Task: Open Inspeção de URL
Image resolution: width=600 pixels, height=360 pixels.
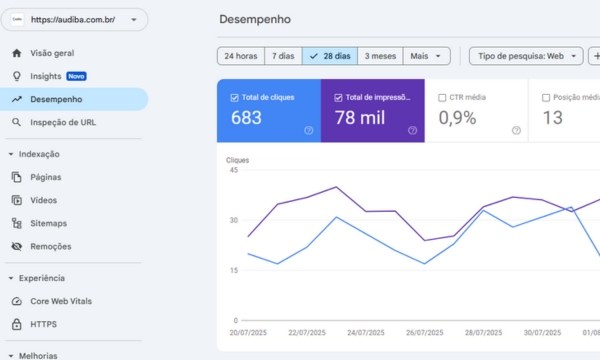Action: [x=74, y=122]
